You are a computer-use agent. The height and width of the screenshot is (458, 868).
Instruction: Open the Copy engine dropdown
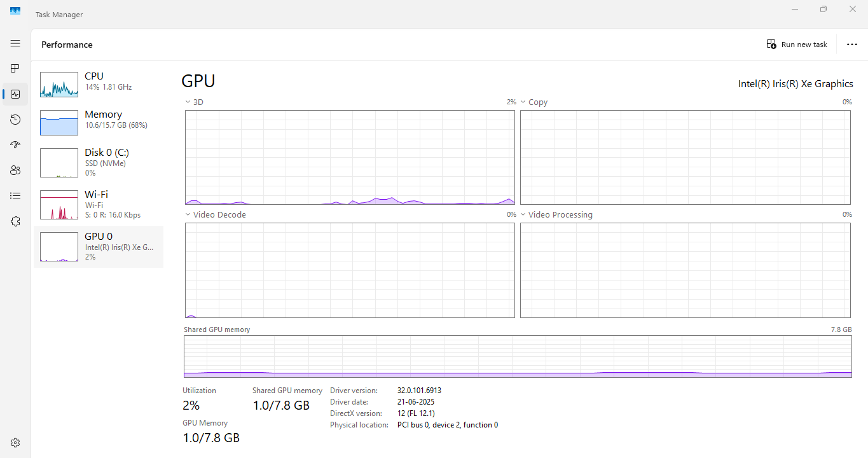534,102
